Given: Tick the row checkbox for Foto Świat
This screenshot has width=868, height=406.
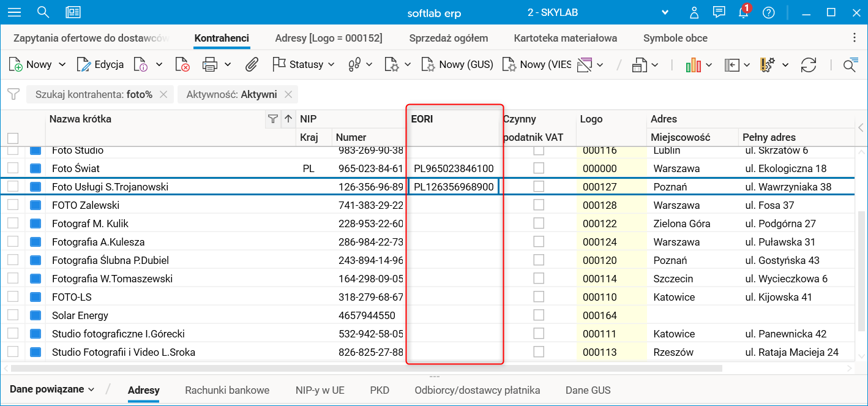Looking at the screenshot, I should pos(13,168).
